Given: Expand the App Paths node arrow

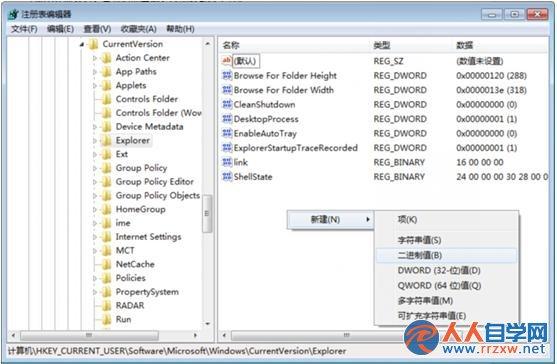Looking at the screenshot, I should pos(94,72).
